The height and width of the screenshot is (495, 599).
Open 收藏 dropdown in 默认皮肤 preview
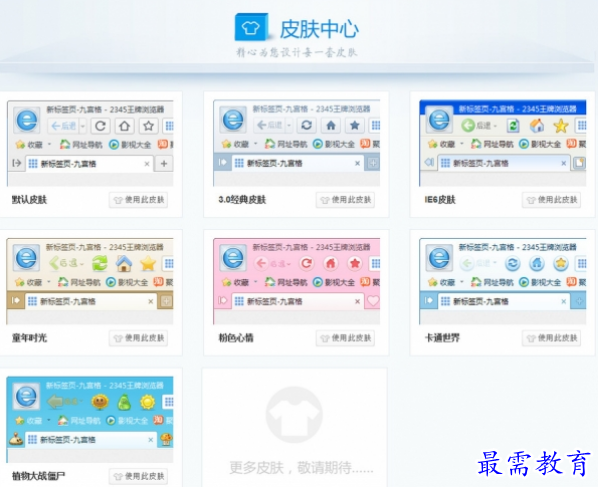pos(34,145)
